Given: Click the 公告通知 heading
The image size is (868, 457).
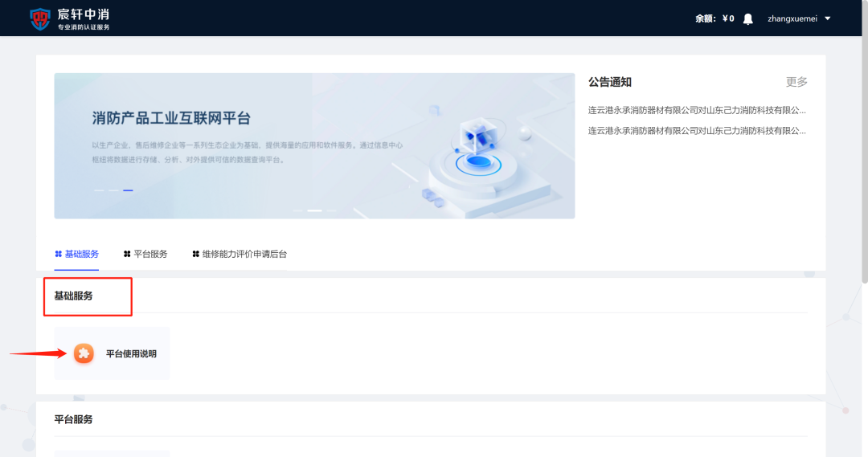Looking at the screenshot, I should tap(609, 82).
